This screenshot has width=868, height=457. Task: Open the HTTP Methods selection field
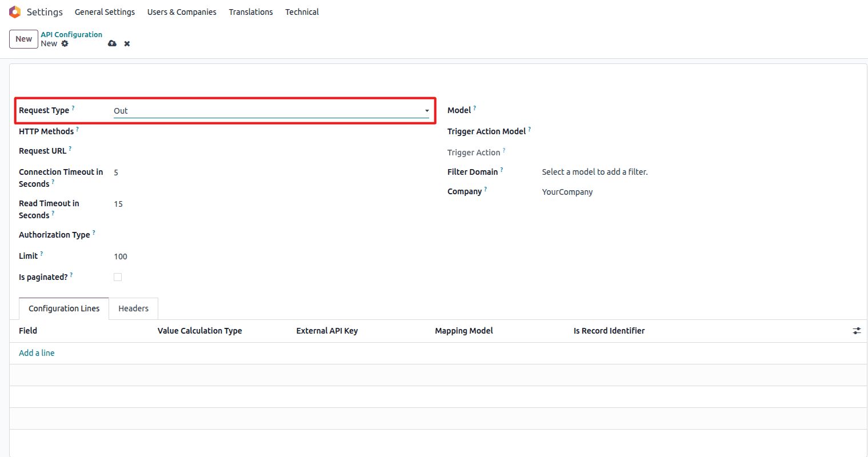[271, 131]
